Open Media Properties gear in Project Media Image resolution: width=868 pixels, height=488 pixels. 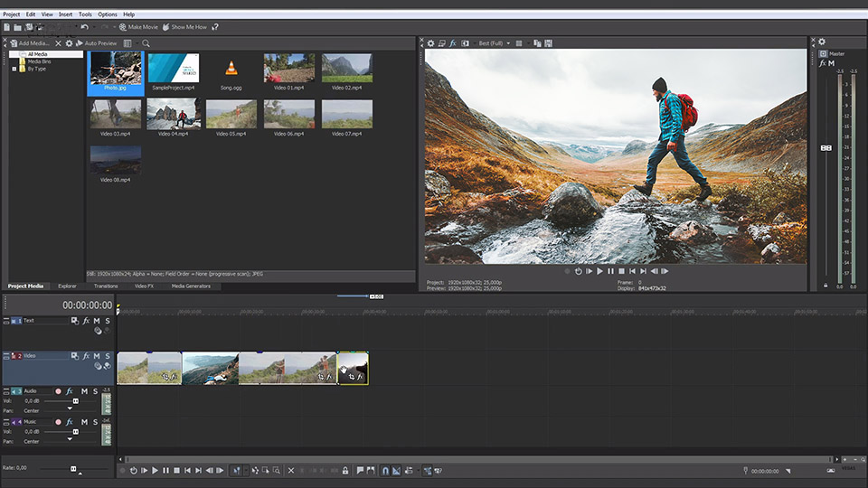70,43
